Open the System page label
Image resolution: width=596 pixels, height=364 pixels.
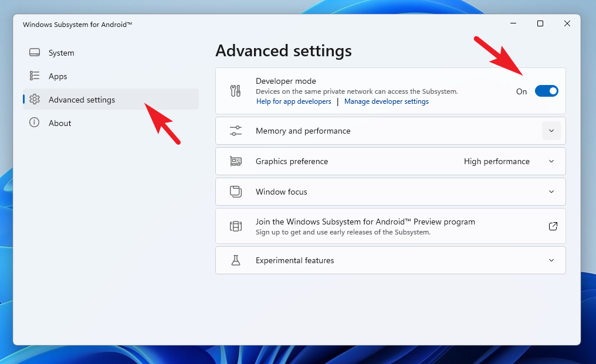(x=61, y=53)
